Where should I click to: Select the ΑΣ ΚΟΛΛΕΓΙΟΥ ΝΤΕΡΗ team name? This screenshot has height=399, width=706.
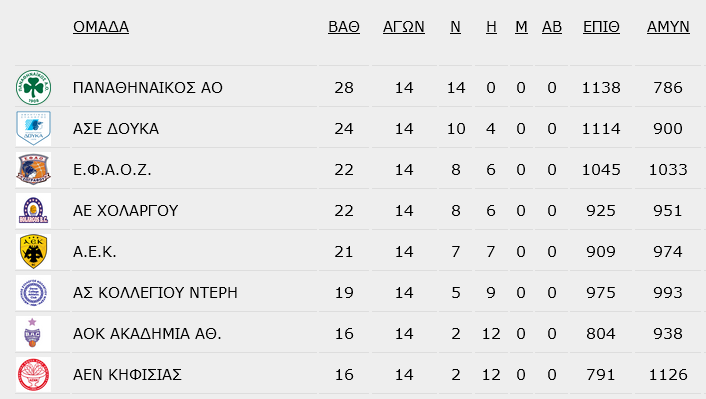[x=155, y=293]
